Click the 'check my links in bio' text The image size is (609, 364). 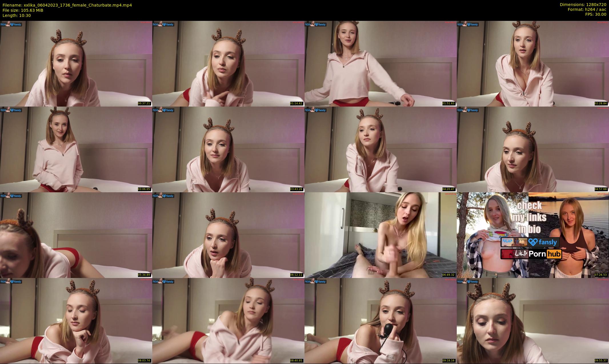tap(529, 217)
